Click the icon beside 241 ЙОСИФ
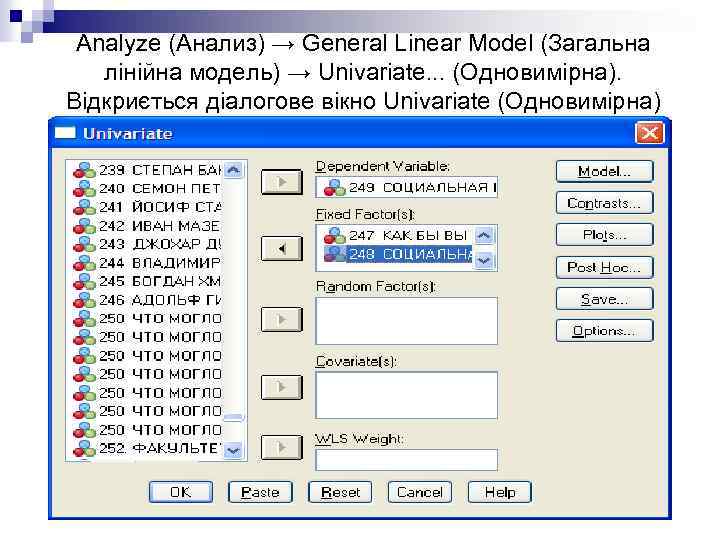This screenshot has width=720, height=540. [x=84, y=207]
